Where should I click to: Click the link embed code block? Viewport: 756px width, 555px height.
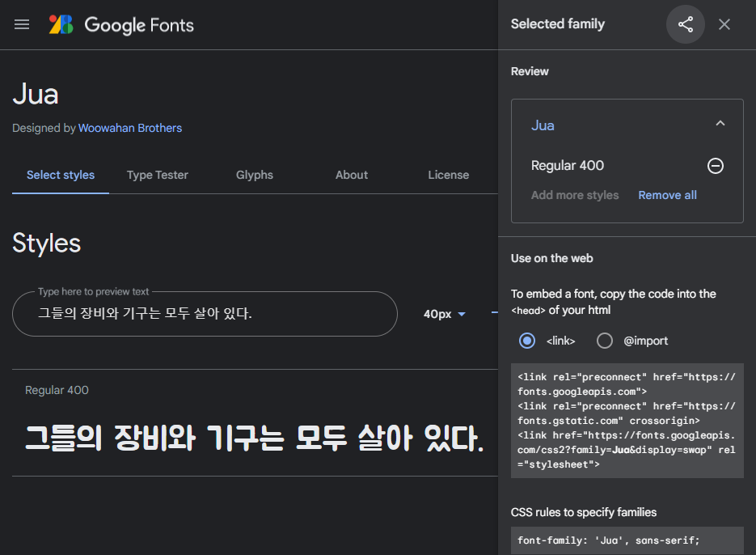tap(627, 421)
